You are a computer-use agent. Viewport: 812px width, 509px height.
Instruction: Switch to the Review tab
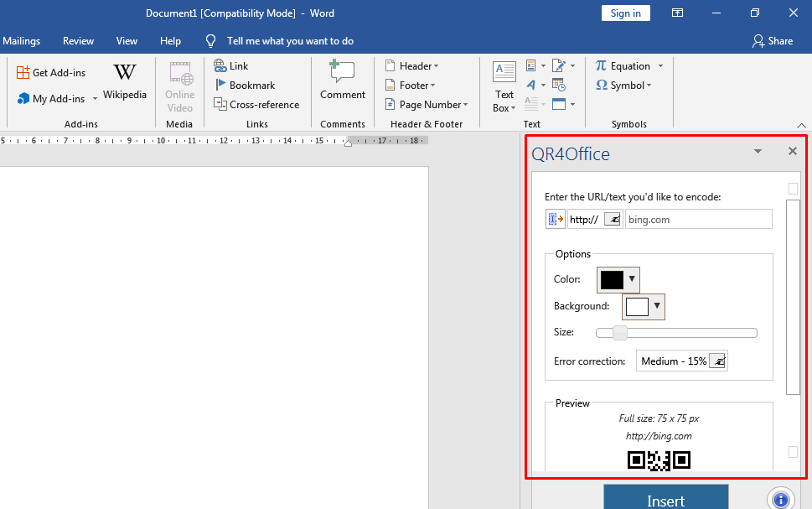coord(78,41)
